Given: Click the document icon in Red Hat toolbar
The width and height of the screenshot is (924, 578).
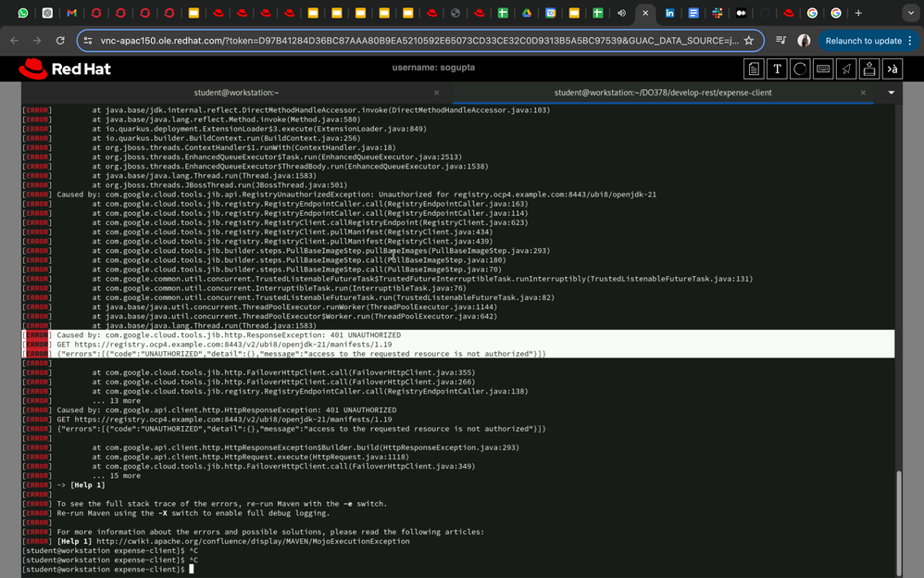Looking at the screenshot, I should (x=755, y=69).
